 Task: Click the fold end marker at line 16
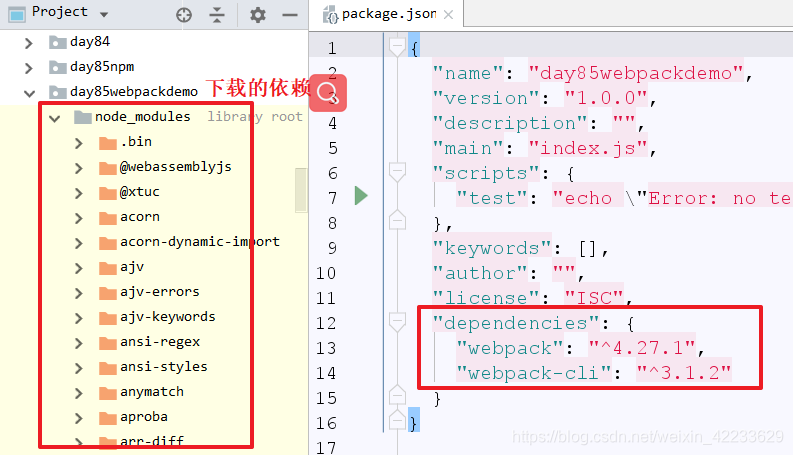[397, 420]
